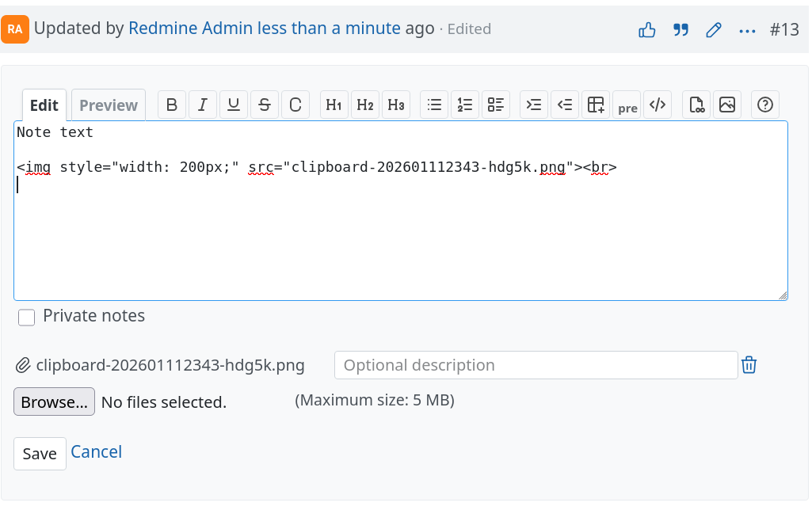The height and width of the screenshot is (510, 812).
Task: Insert an unordered bullet list
Action: tap(434, 105)
